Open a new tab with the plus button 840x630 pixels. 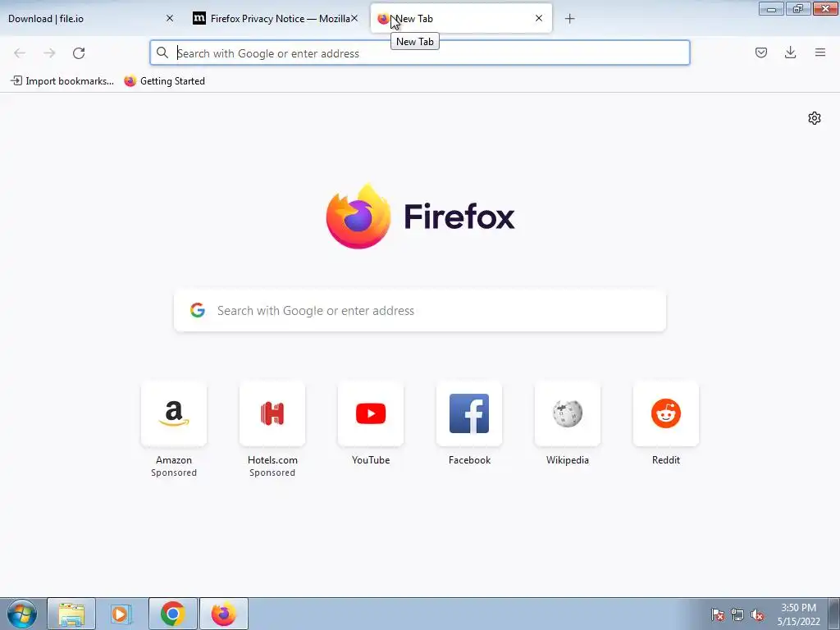pyautogui.click(x=569, y=19)
